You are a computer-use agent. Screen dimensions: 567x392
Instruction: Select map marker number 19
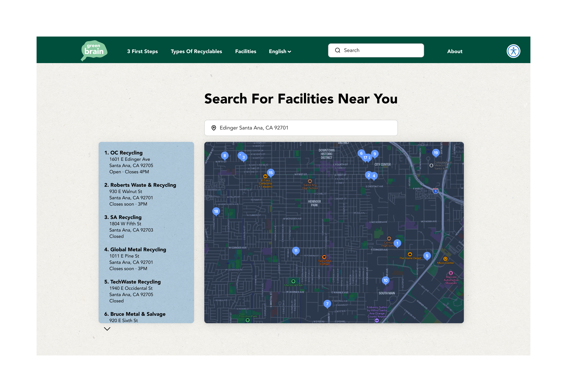[436, 153]
